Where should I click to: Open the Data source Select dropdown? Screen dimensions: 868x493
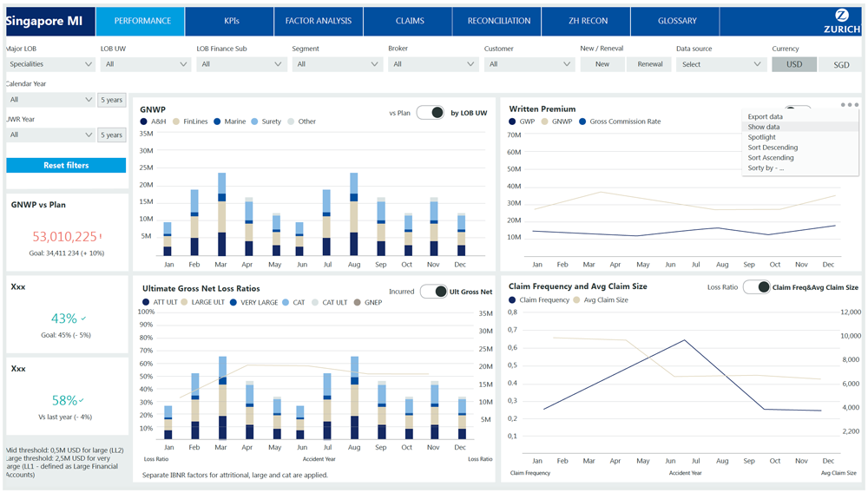point(720,64)
